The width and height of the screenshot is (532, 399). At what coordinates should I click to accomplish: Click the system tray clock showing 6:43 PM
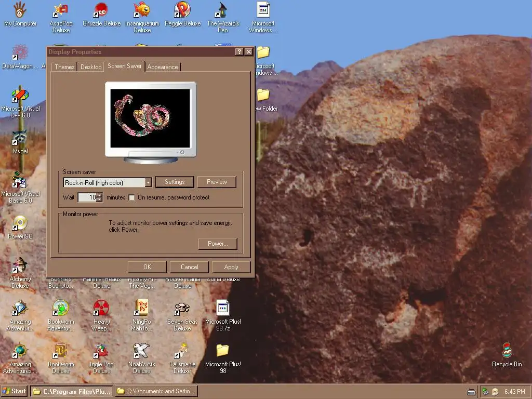coord(515,392)
